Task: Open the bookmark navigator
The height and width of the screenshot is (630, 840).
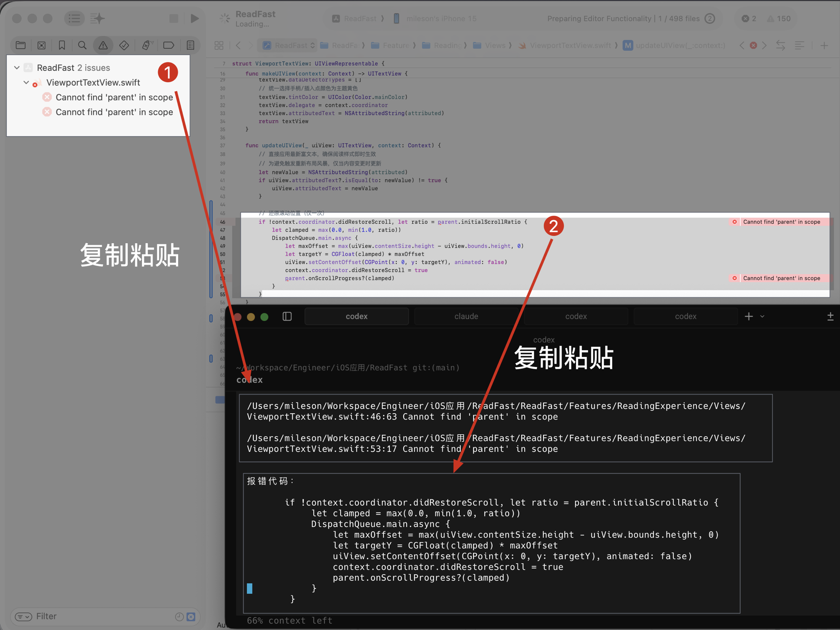Action: [x=62, y=45]
